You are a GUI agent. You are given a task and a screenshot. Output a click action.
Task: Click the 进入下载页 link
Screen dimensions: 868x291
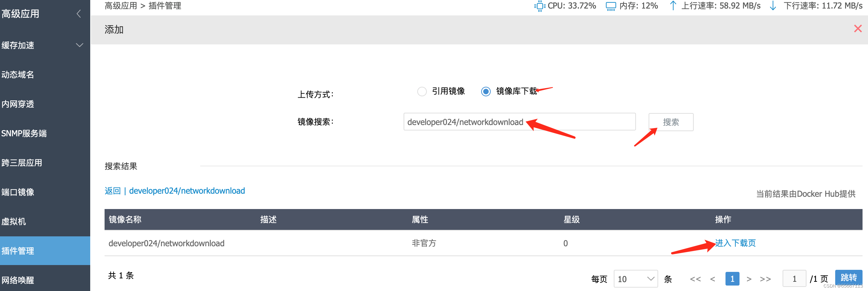tap(735, 243)
